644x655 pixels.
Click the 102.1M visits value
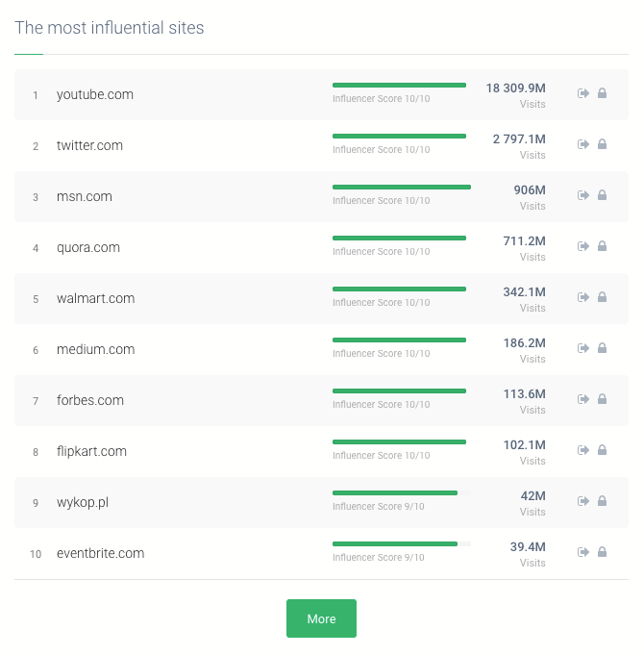pyautogui.click(x=524, y=445)
